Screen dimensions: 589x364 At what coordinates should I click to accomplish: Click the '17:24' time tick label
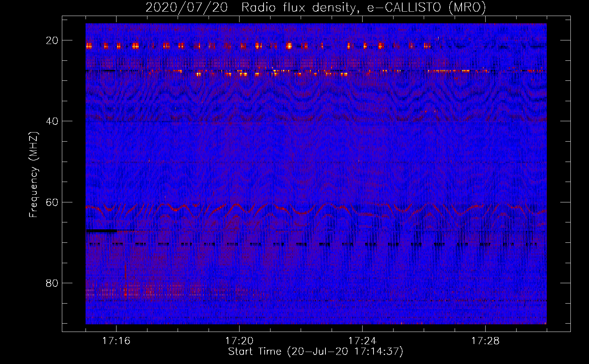362,341
